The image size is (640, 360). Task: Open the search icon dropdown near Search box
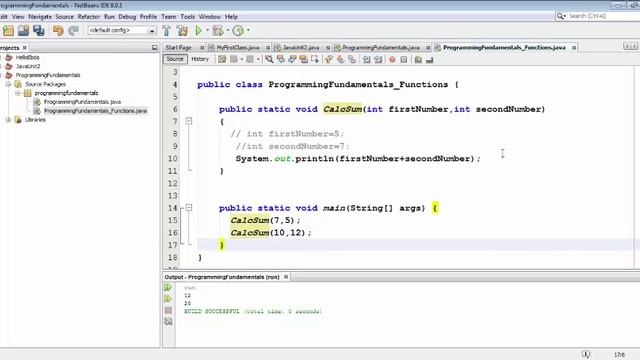click(x=561, y=16)
